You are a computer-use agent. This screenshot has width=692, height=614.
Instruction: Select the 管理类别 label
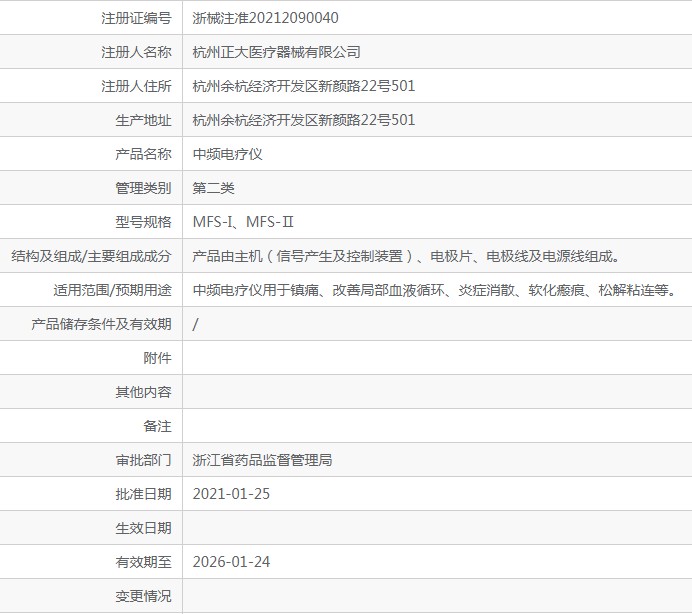click(x=143, y=188)
